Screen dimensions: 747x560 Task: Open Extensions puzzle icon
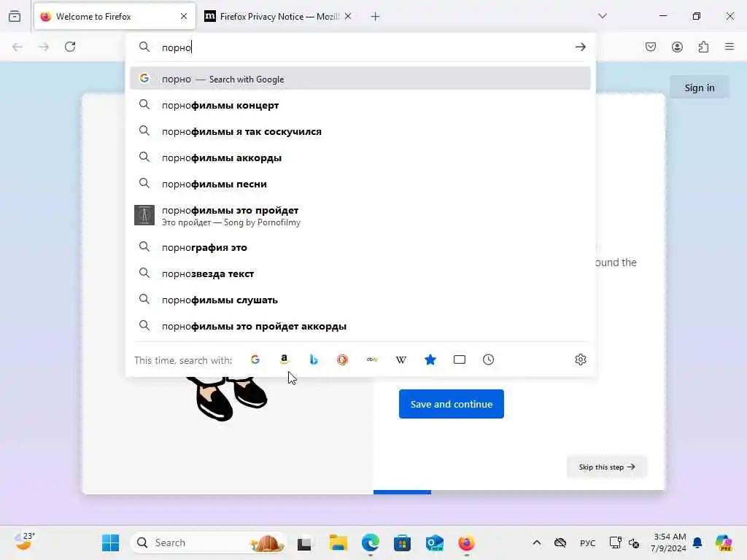pos(704,47)
